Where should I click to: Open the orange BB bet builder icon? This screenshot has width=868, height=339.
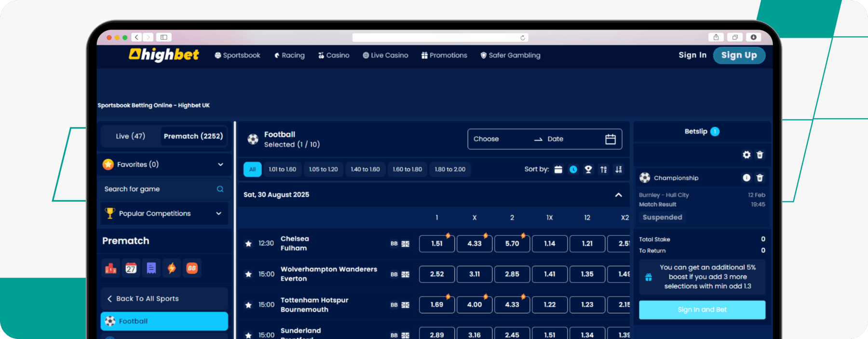[x=192, y=268]
